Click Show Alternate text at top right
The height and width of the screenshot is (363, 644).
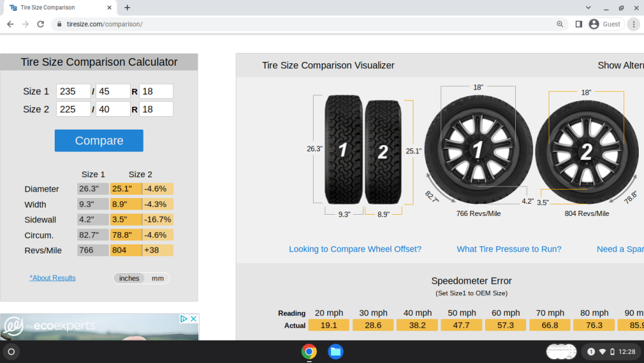pos(621,65)
